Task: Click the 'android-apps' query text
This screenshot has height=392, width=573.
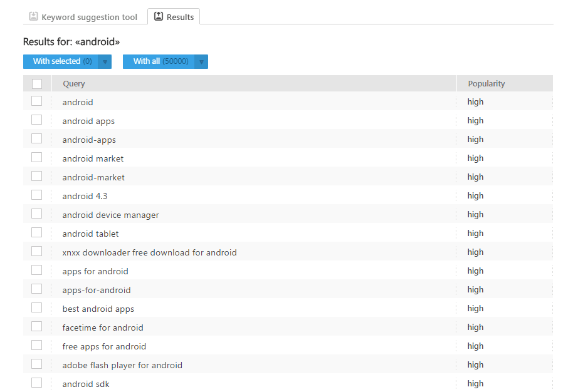Action: pos(89,140)
